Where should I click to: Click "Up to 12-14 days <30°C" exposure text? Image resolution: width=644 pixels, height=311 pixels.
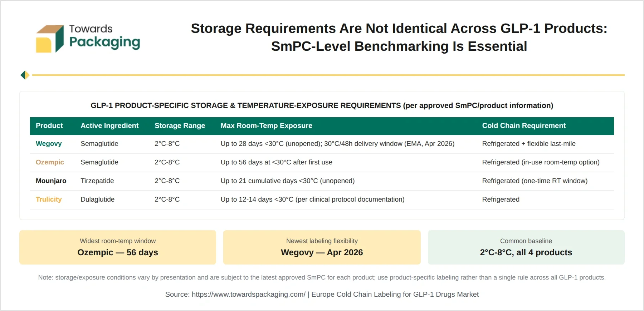(x=257, y=199)
